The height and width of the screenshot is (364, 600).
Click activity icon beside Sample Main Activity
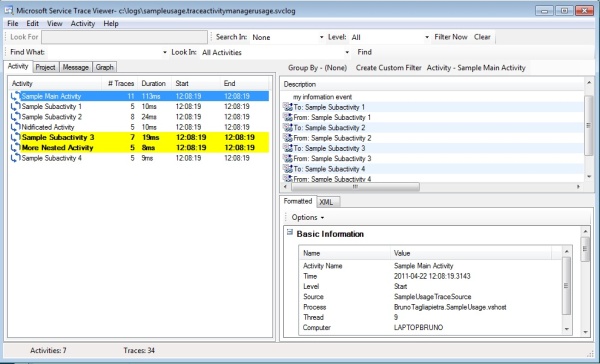(x=15, y=96)
